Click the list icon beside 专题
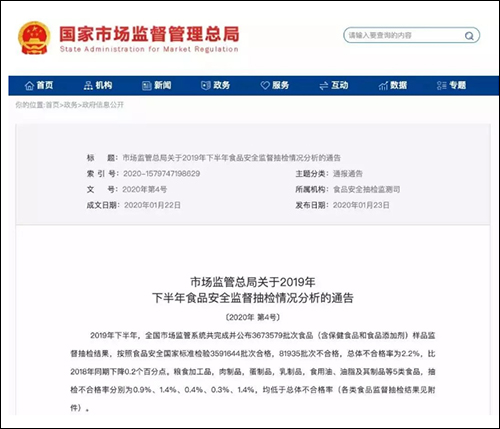 pyautogui.click(x=441, y=86)
